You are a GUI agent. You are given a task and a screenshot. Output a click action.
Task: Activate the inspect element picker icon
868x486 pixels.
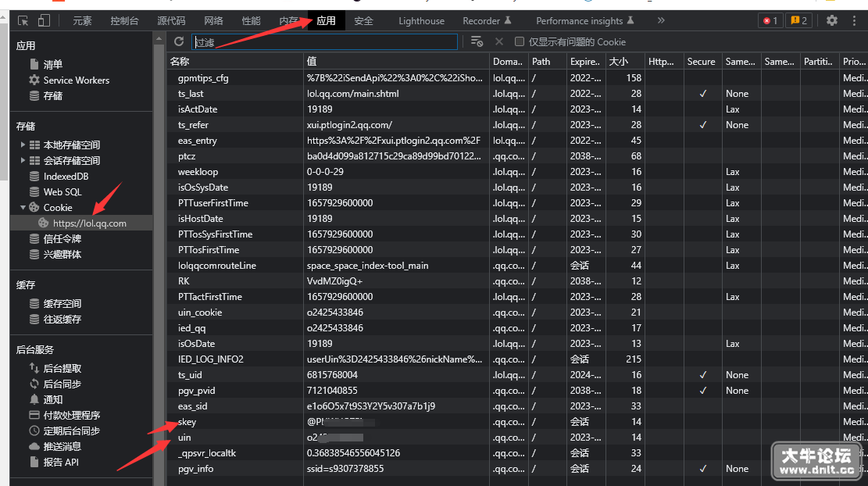click(23, 21)
